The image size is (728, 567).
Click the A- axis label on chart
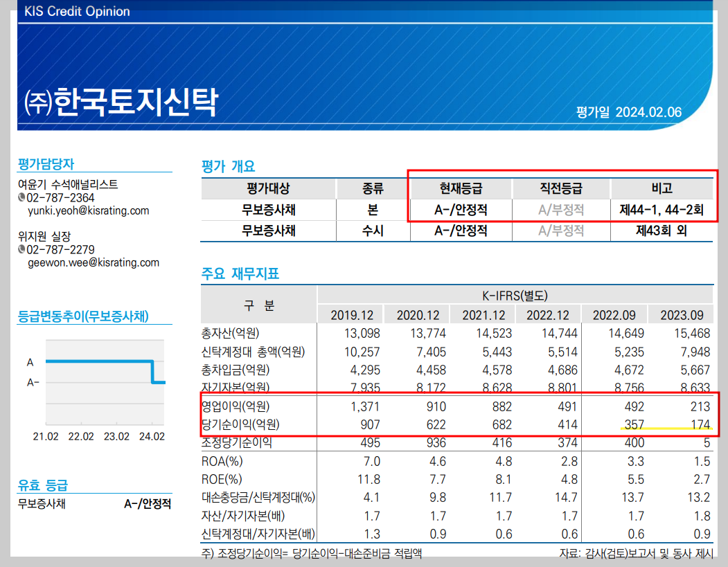click(x=33, y=382)
